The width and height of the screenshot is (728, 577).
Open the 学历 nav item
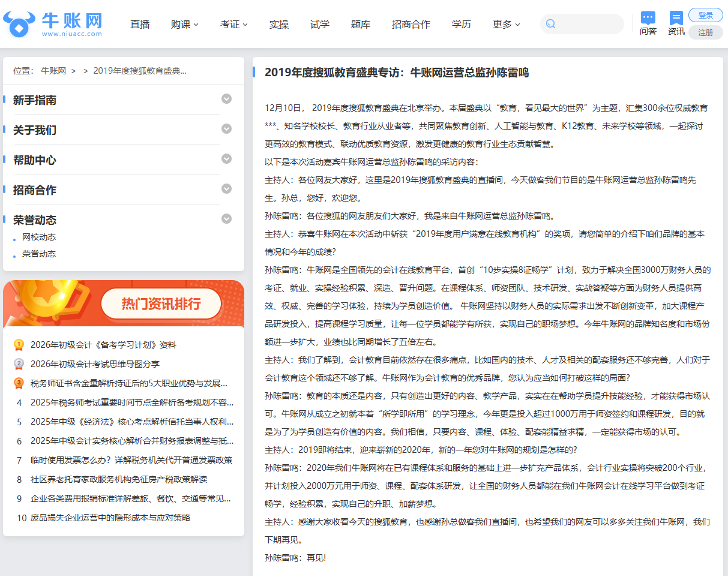pos(462,24)
